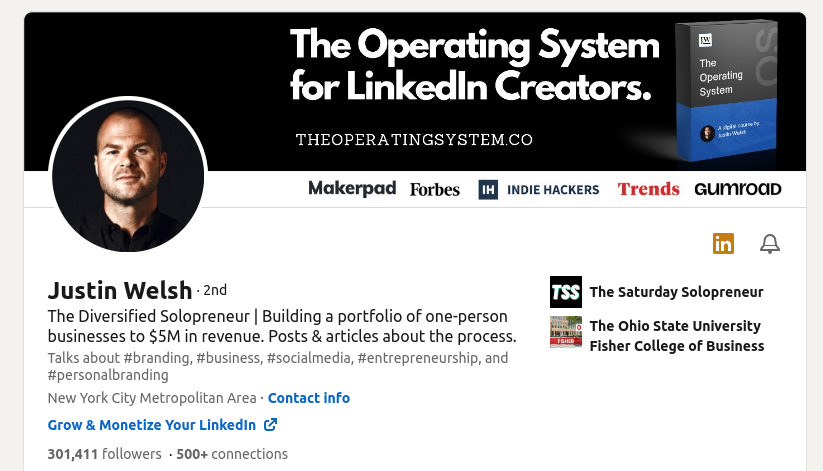Open The Saturday Solopreneur company link
Image resolution: width=823 pixels, height=471 pixels.
tap(676, 292)
